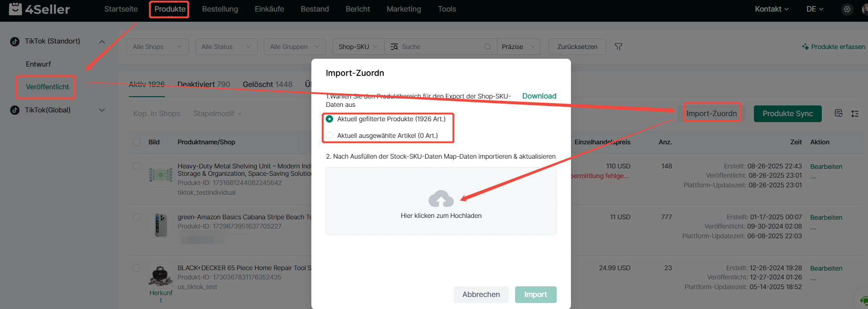Toggle the select-all checkbox in table header

point(136,142)
